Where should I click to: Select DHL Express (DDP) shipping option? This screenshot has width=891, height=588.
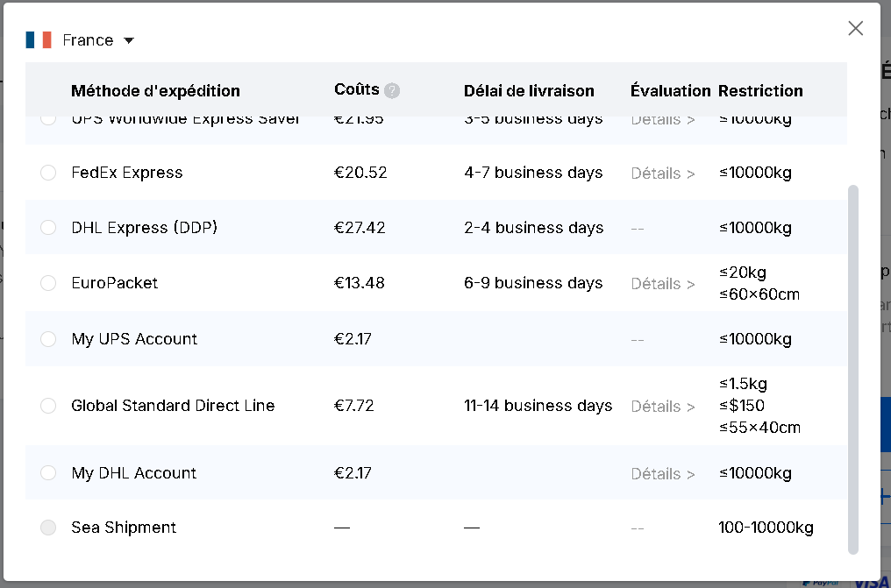(48, 228)
